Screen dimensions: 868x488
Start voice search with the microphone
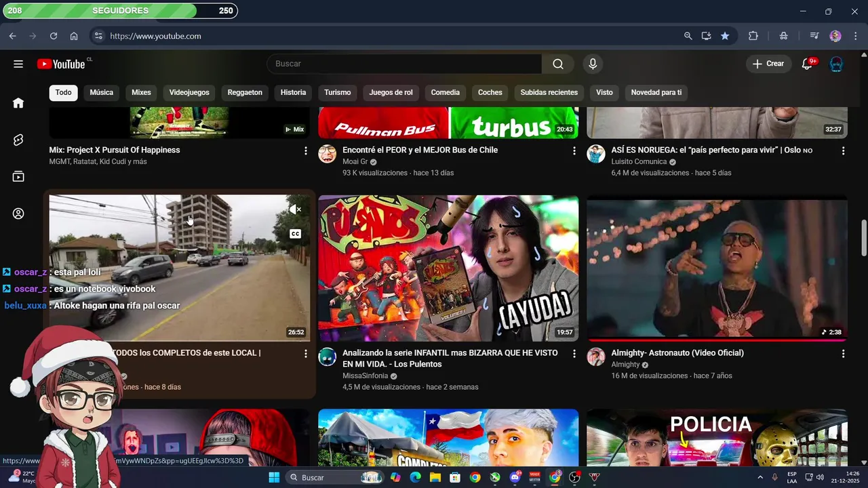point(593,64)
